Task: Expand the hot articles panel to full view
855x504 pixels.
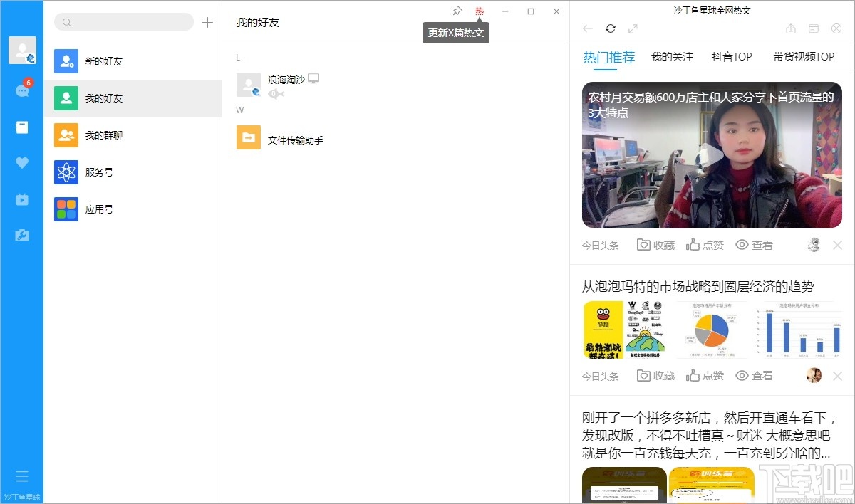Action: [632, 28]
